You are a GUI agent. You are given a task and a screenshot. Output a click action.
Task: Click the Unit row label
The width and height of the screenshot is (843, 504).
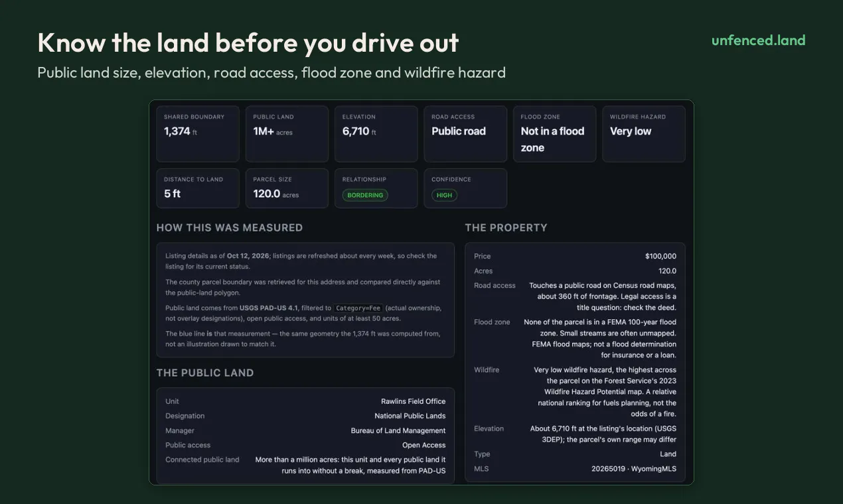tap(172, 401)
